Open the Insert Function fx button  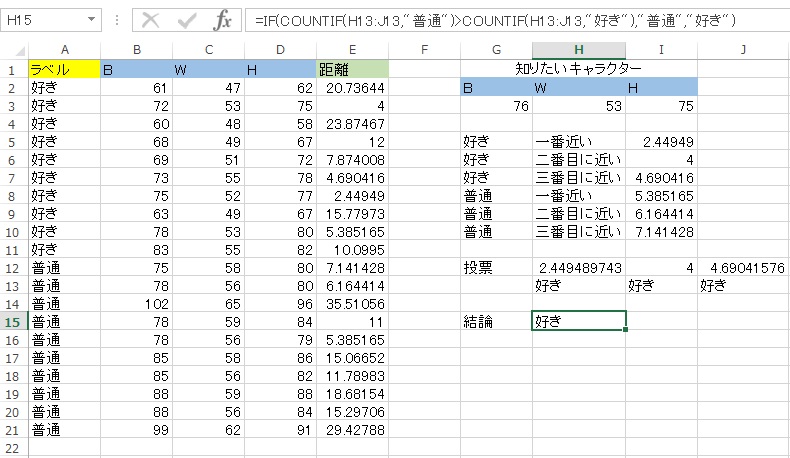pyautogui.click(x=222, y=21)
